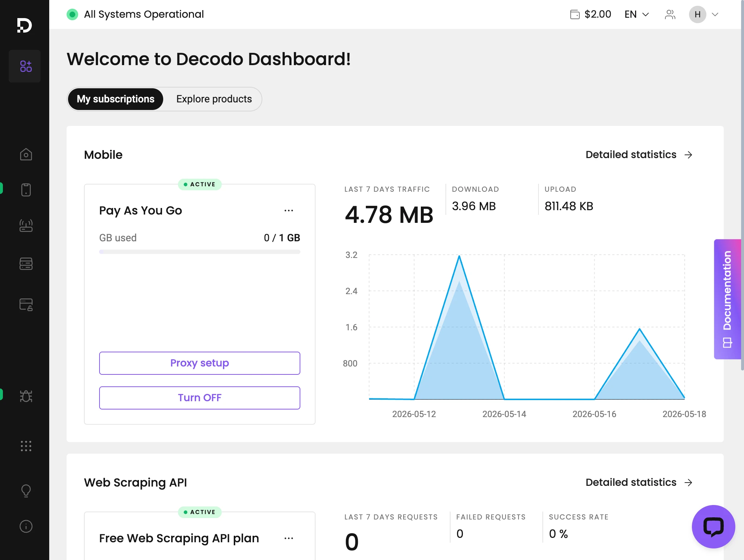Click the 811.48 KB upload value
744x560 pixels.
[x=569, y=206]
